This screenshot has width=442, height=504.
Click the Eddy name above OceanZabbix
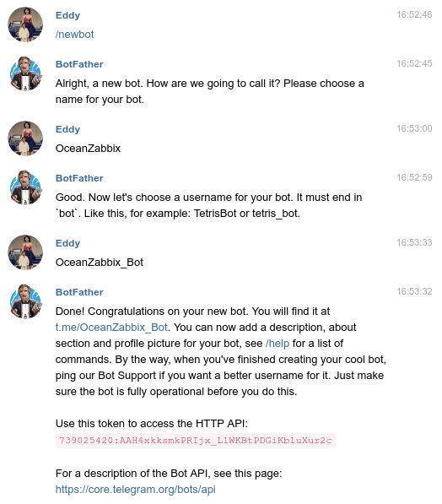(67, 129)
